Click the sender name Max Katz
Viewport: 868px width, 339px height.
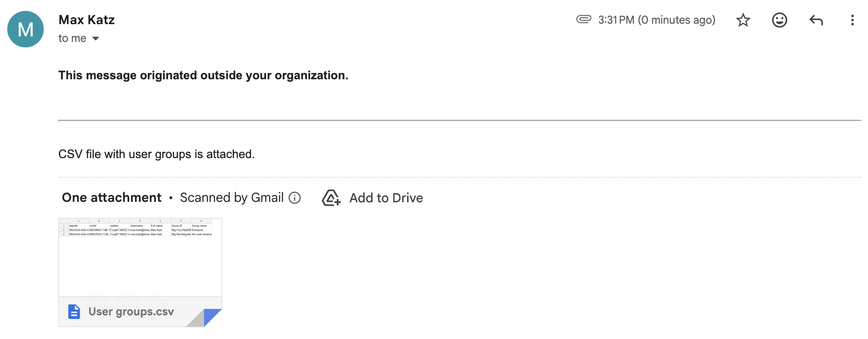click(87, 20)
